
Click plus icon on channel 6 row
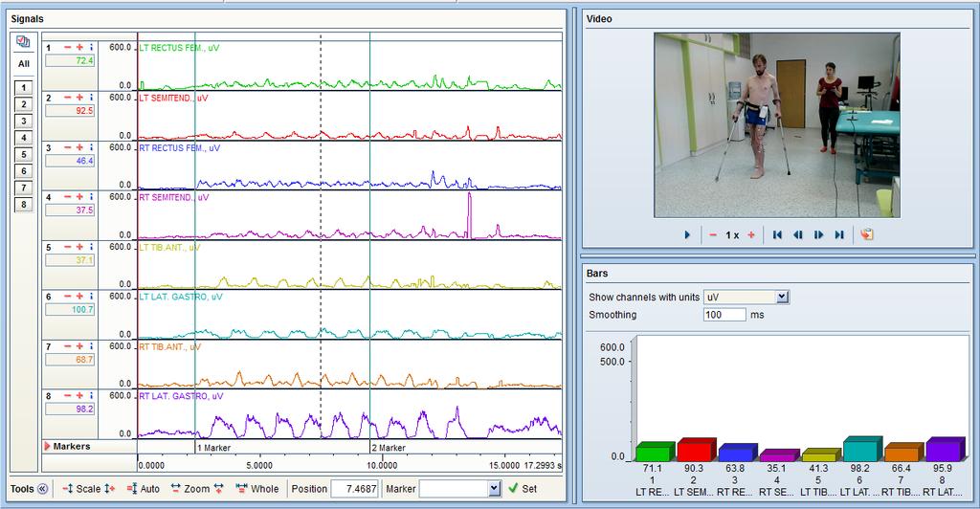[x=80, y=296]
